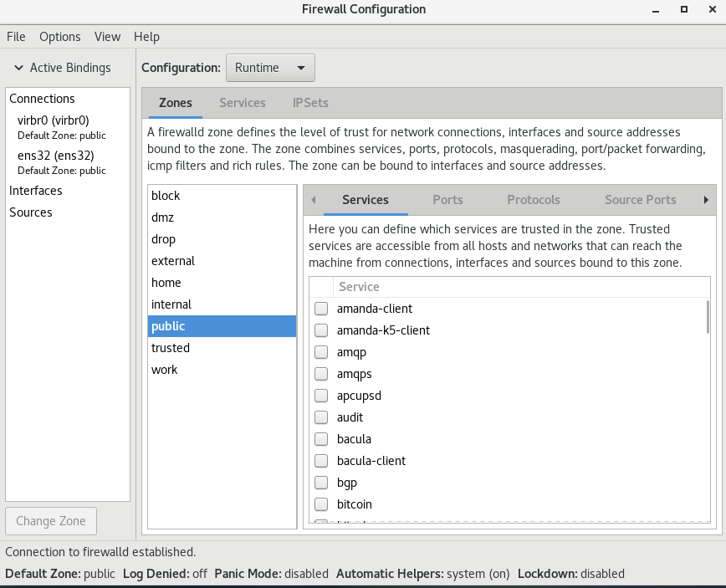Select the home zone
This screenshot has height=588, width=726.
point(222,283)
